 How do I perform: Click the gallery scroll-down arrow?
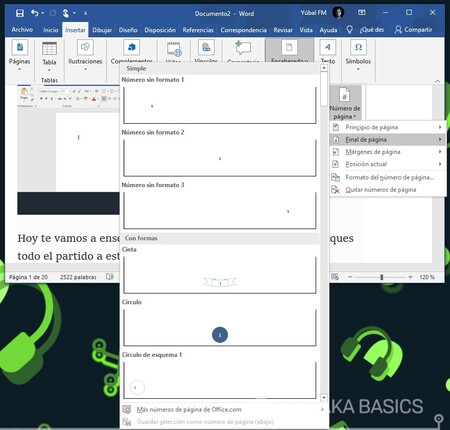[x=323, y=397]
